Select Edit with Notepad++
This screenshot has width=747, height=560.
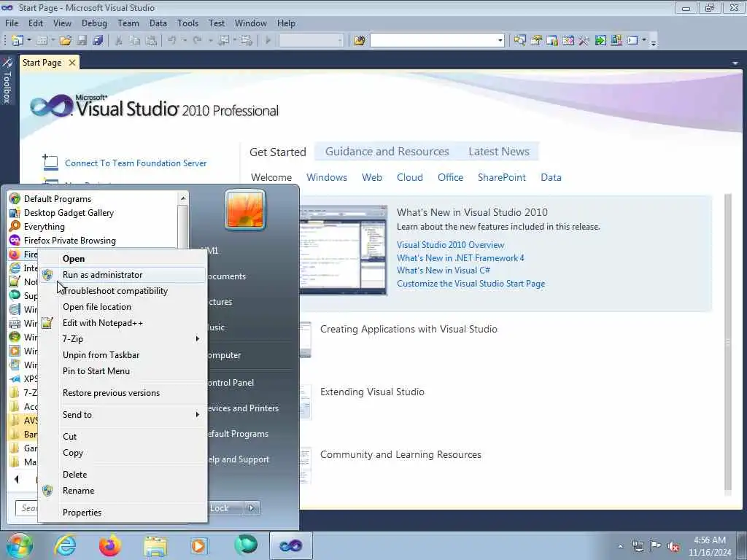point(122,323)
